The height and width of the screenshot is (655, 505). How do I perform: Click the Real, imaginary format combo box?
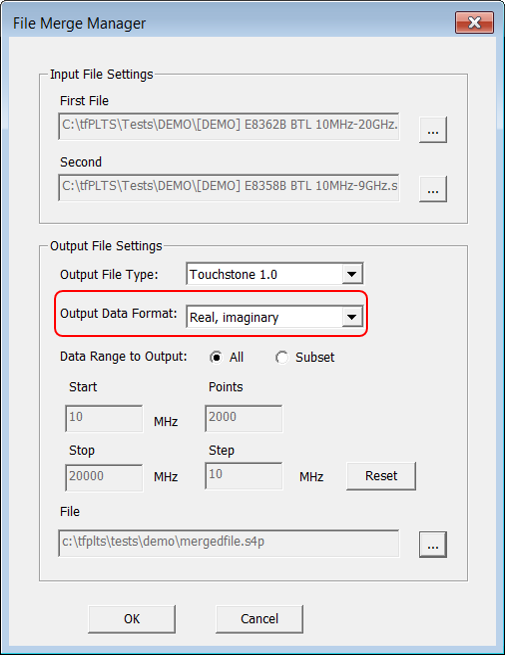click(274, 317)
